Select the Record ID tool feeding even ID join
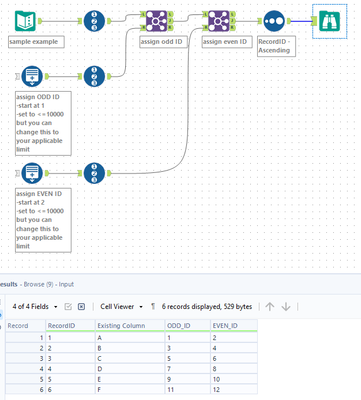The height and width of the screenshot is (400, 361). [94, 173]
